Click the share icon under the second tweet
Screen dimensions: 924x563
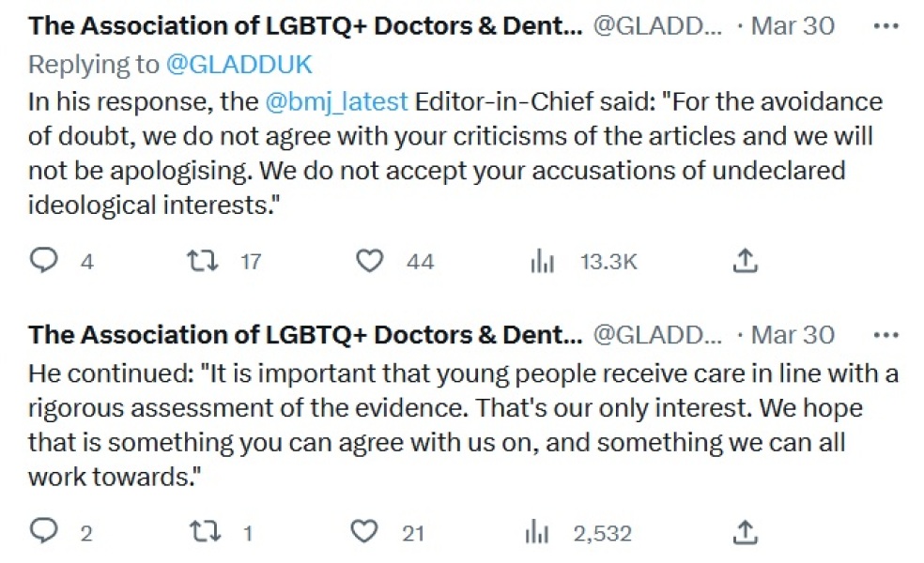click(745, 532)
